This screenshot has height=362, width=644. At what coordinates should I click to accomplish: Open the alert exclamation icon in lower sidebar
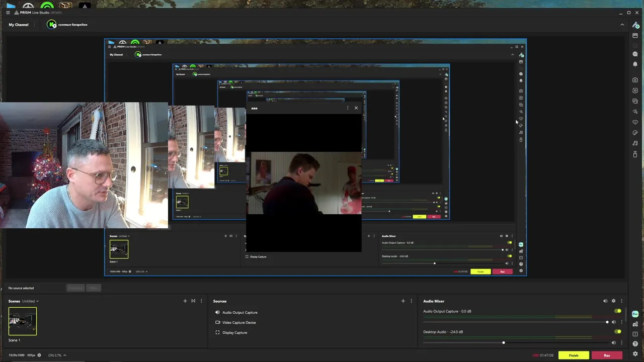pyautogui.click(x=635, y=334)
